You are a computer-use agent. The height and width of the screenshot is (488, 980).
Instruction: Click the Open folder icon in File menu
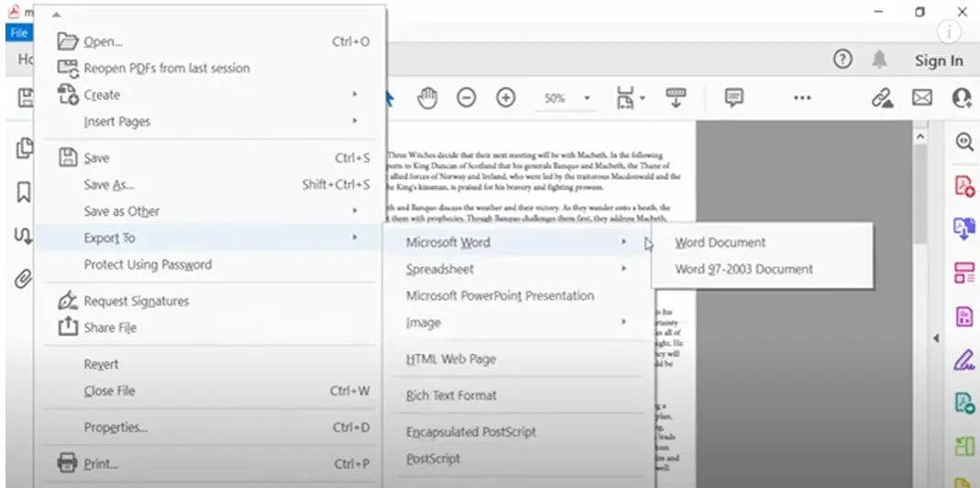tap(68, 41)
